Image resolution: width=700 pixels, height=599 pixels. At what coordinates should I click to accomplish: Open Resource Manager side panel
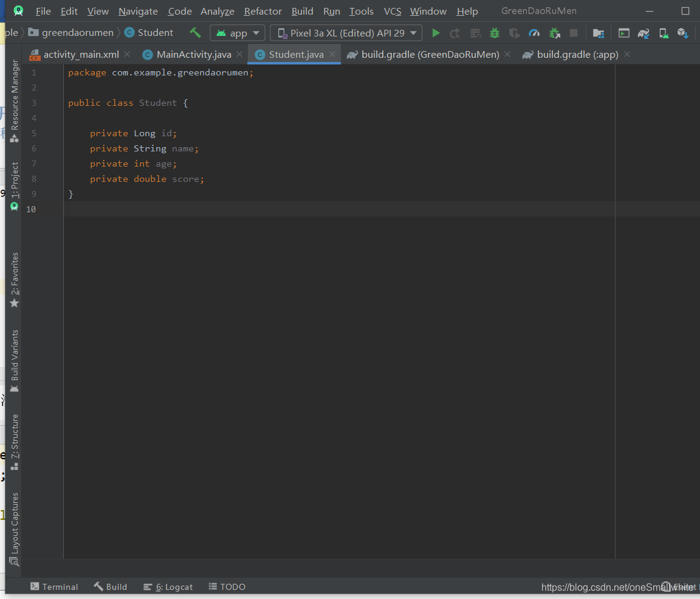coord(15,101)
